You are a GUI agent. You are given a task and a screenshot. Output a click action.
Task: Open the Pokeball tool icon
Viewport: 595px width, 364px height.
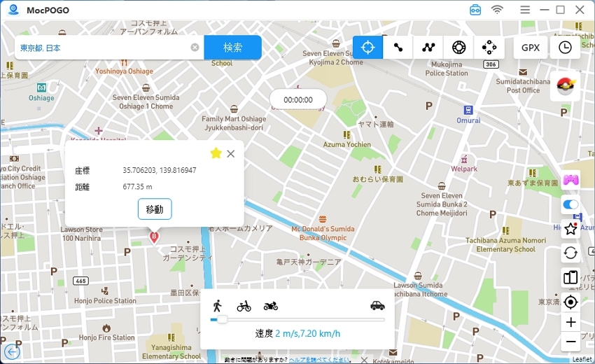point(565,86)
